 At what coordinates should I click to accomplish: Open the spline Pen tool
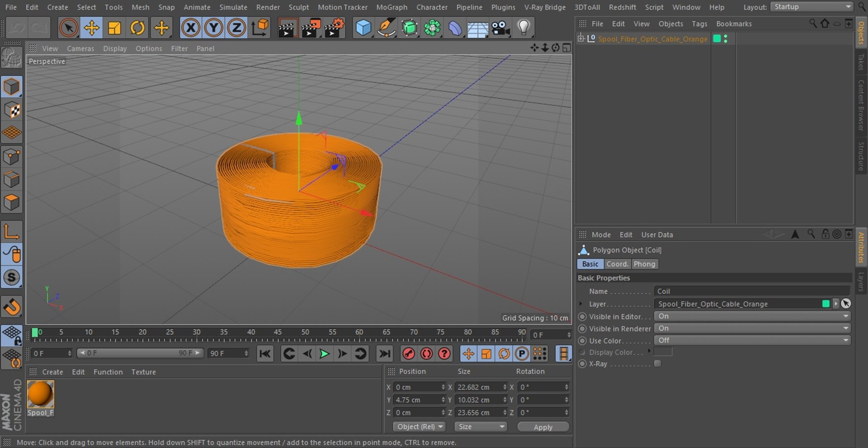pos(387,28)
